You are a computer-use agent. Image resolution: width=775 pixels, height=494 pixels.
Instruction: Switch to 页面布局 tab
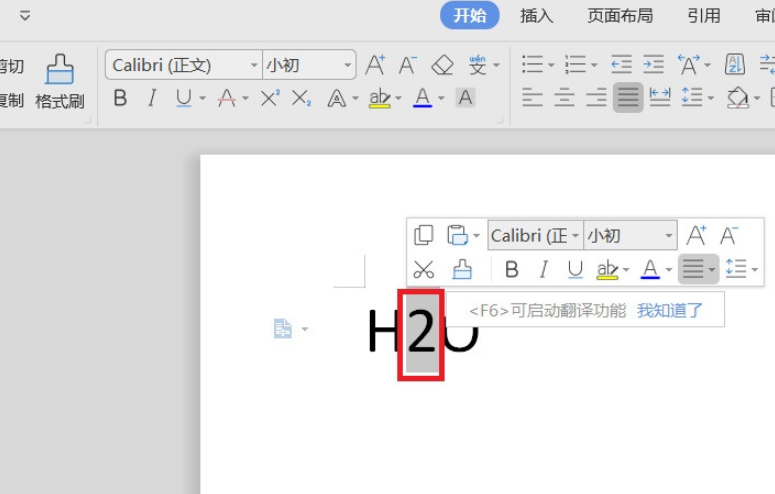click(620, 16)
